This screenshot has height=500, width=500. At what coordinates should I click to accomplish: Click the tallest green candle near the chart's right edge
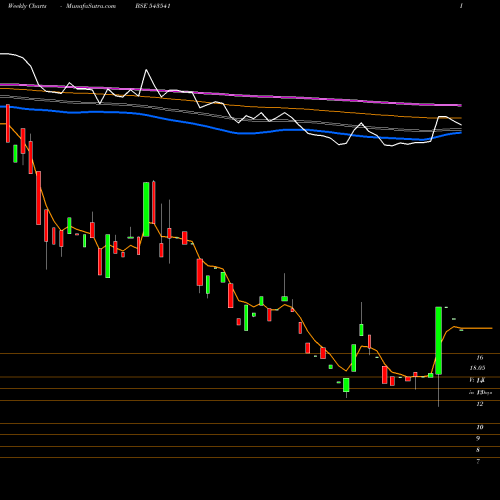coord(439,341)
